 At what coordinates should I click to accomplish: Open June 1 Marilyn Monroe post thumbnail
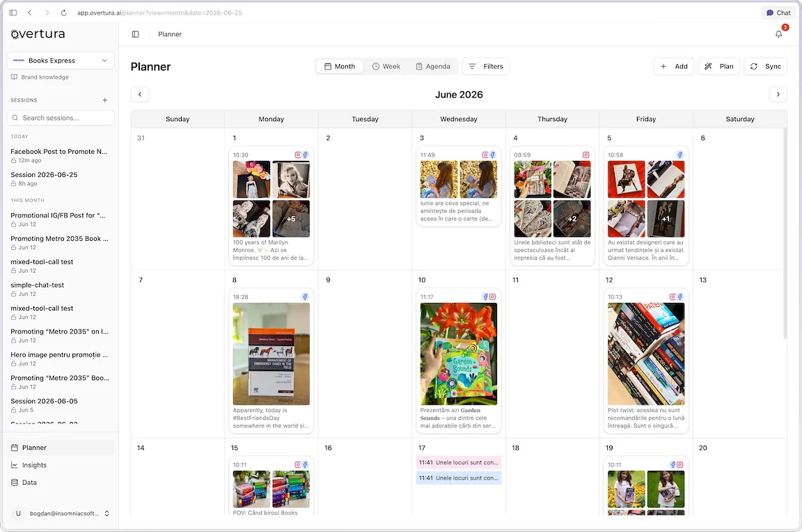tap(251, 180)
